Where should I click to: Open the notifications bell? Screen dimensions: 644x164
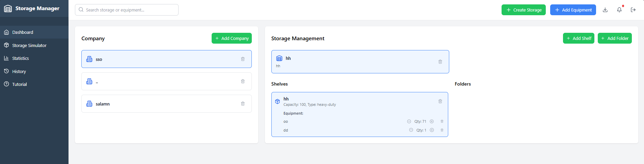(619, 10)
